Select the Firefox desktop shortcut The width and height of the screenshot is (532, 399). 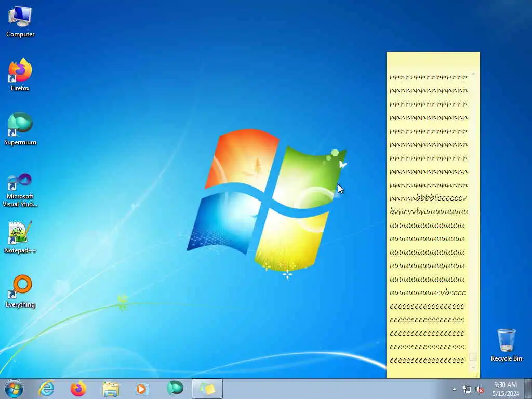coord(20,75)
